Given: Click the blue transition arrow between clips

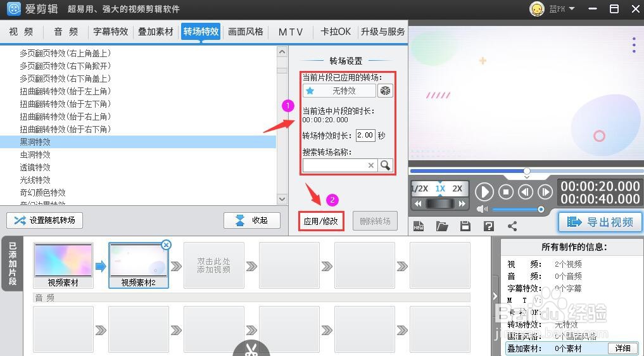Looking at the screenshot, I should pyautogui.click(x=101, y=266).
